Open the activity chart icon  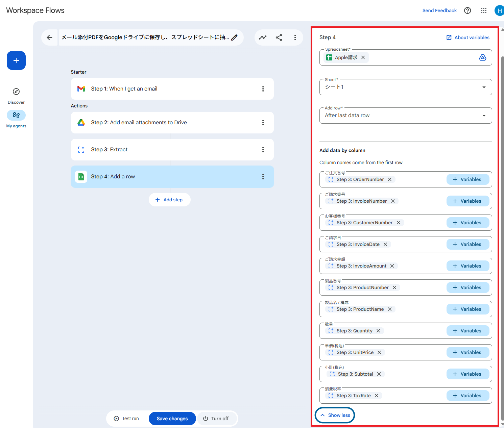click(x=263, y=37)
